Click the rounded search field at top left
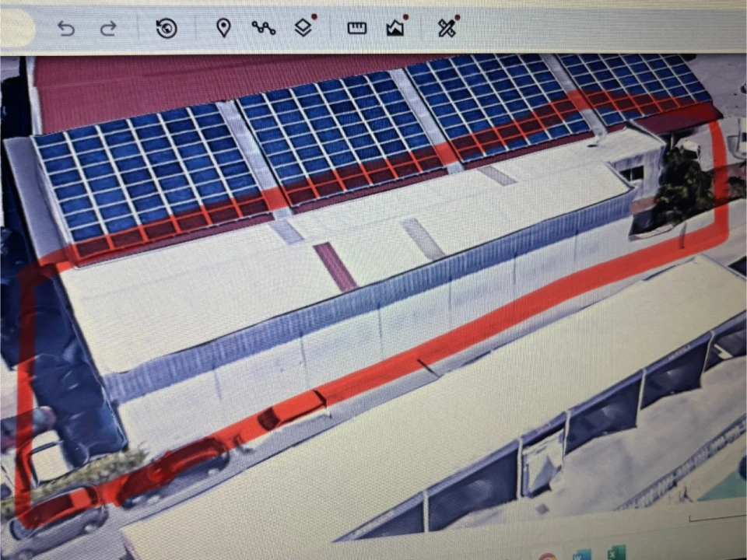The width and height of the screenshot is (747, 560). pos(16,29)
